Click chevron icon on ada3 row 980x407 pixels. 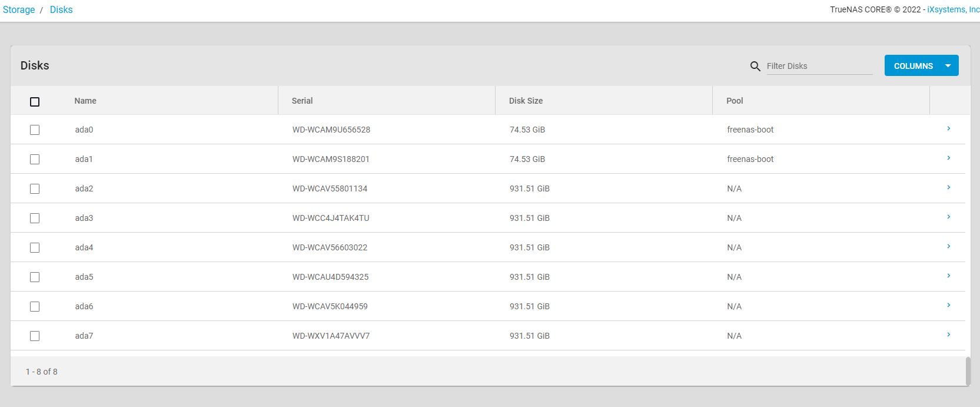[x=948, y=217]
